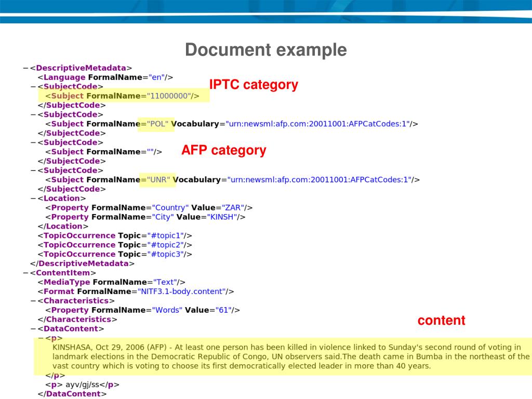Screen dimensions: 532x399
Task: Collapse the Characteristics node
Action: pos(33,301)
